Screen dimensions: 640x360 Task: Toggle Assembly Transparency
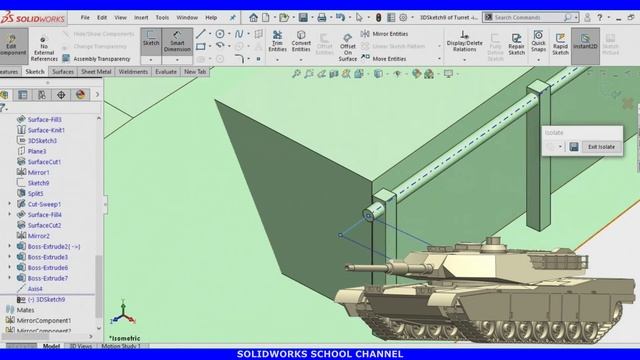click(x=96, y=59)
